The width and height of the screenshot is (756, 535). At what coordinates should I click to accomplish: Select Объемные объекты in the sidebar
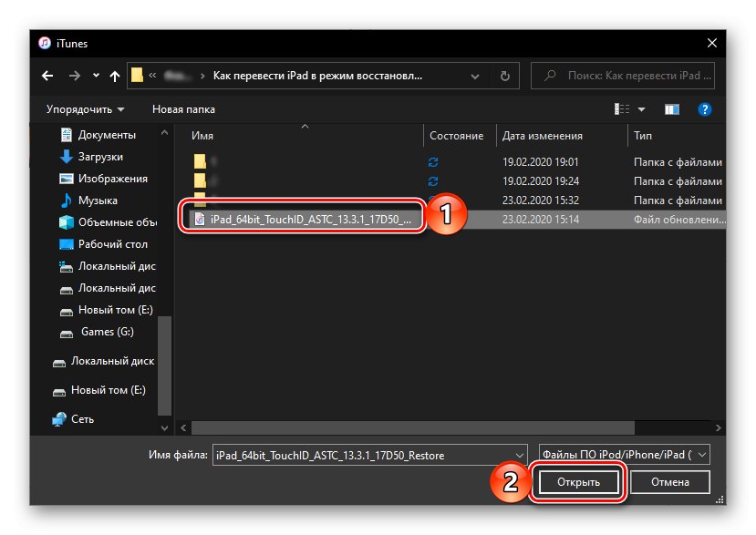[x=117, y=222]
